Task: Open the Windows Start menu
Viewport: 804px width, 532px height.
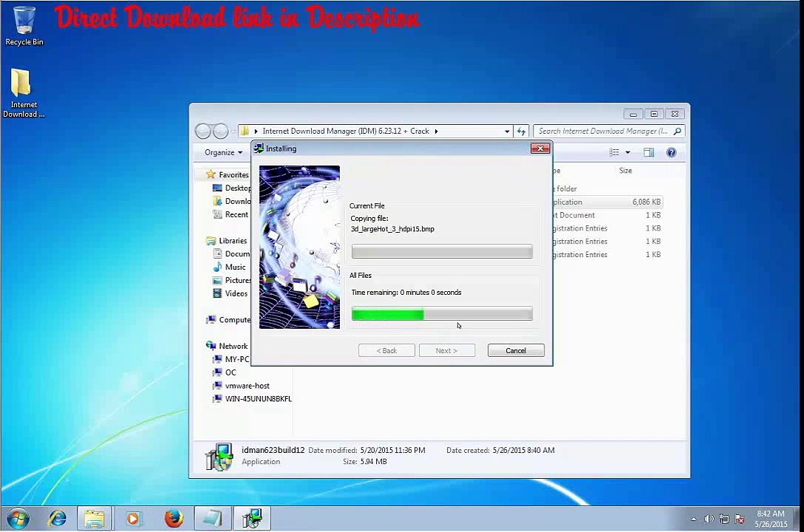Action: click(18, 519)
